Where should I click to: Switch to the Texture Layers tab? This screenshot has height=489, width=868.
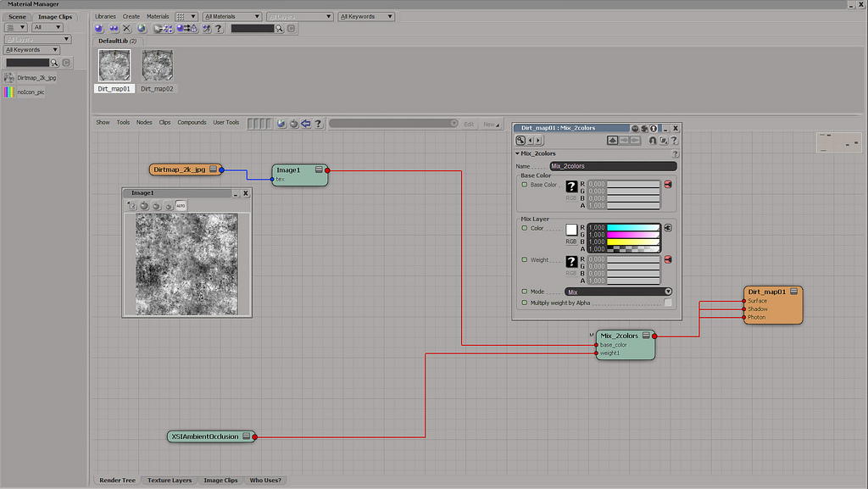pos(170,481)
